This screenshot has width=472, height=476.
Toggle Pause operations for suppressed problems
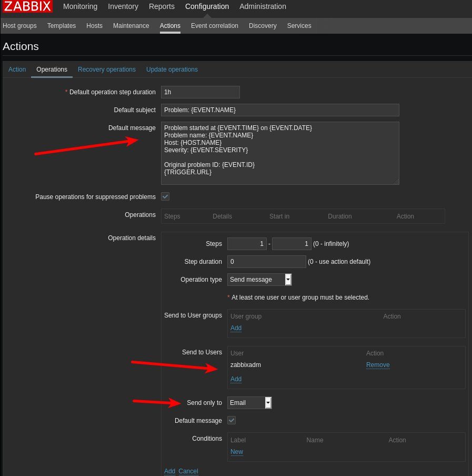[x=165, y=196]
